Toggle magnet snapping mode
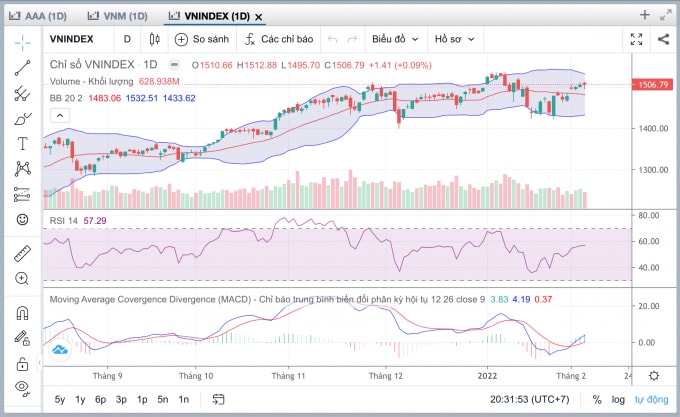Screen dimensions: 680x417 coord(23,313)
